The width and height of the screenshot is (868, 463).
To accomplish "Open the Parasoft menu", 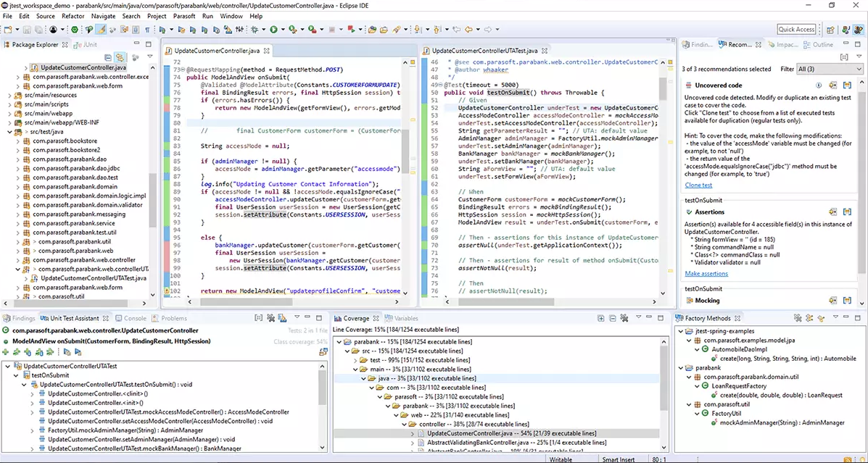I will click(x=183, y=16).
